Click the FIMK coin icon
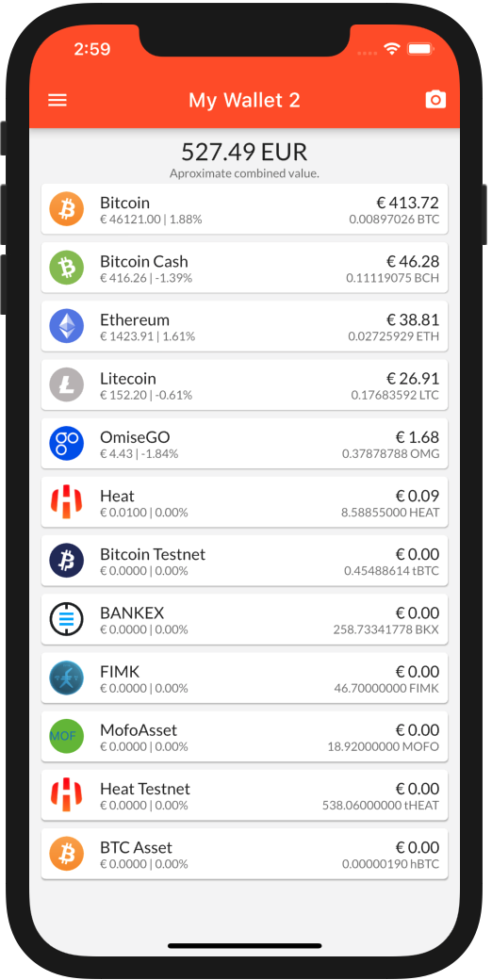 (x=66, y=678)
